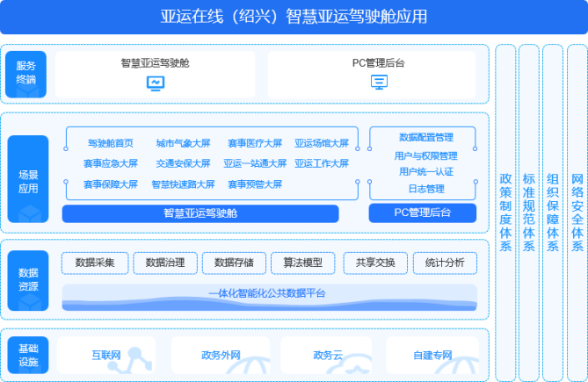Select the 政策制度体系 vertical column

point(505,213)
